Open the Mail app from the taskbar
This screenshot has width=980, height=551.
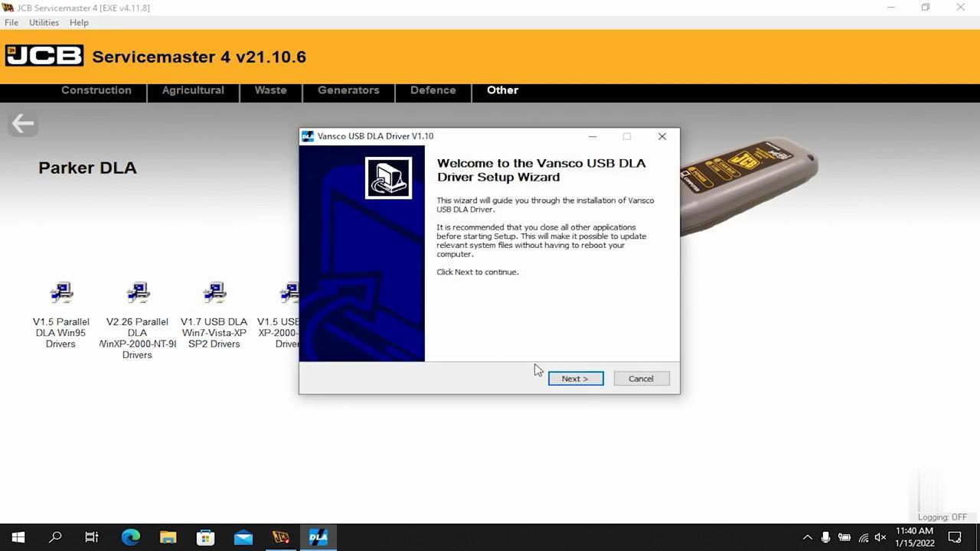243,537
